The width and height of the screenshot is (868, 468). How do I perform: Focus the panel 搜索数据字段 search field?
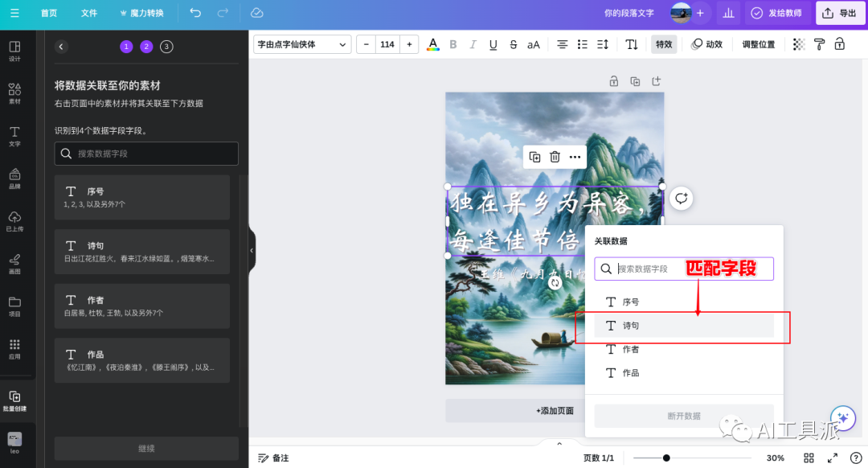point(146,154)
